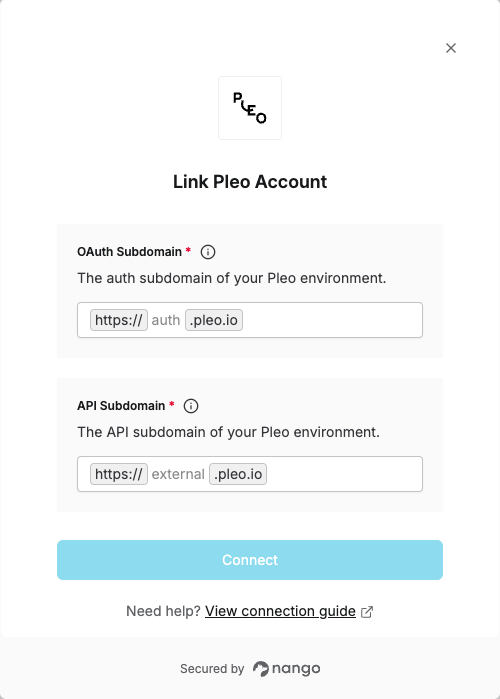Click the external link icon beside connection guide
This screenshot has height=699, width=500.
tap(367, 612)
